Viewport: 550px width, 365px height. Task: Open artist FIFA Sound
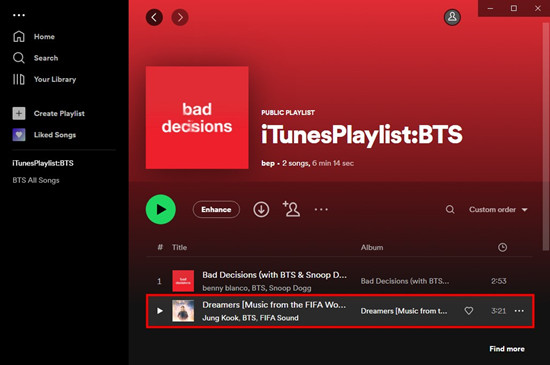pyautogui.click(x=279, y=318)
